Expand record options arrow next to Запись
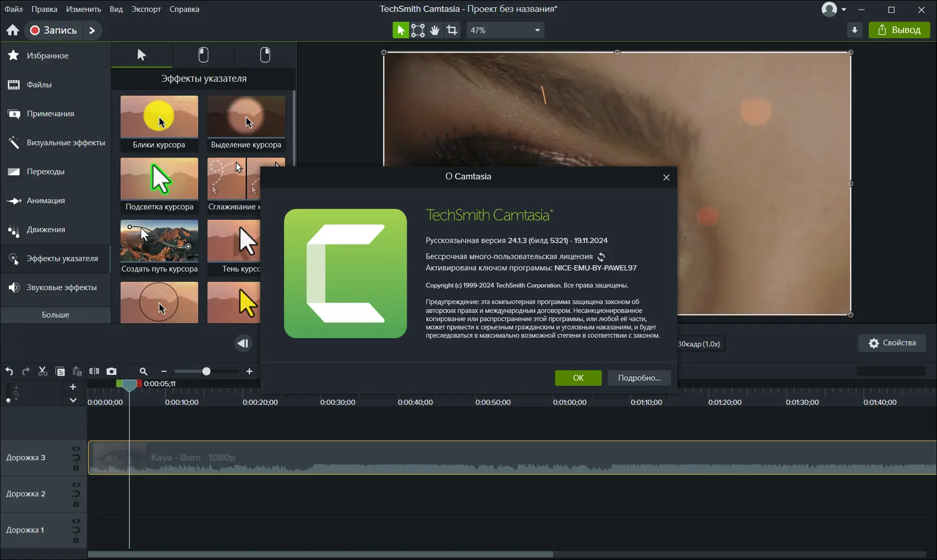937x560 pixels. click(92, 31)
